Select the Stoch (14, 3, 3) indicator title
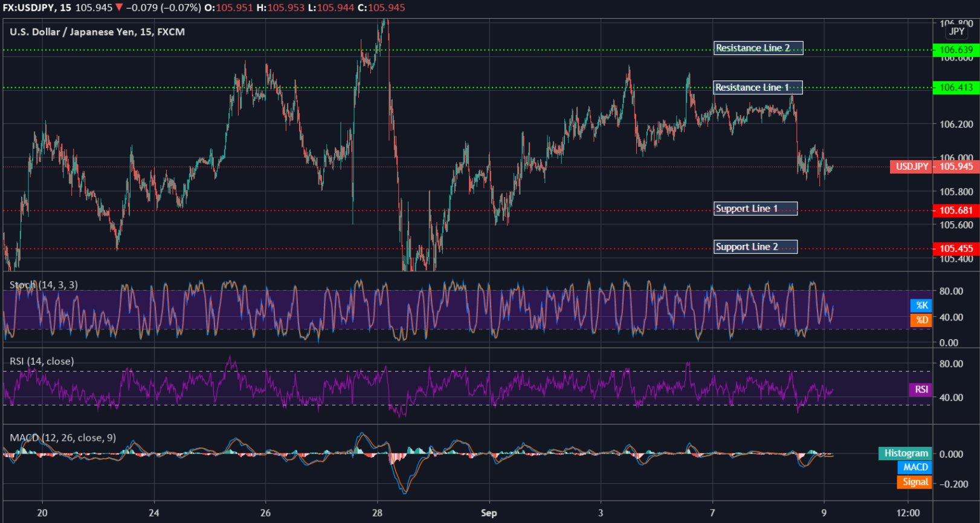980x523 pixels. tap(44, 285)
